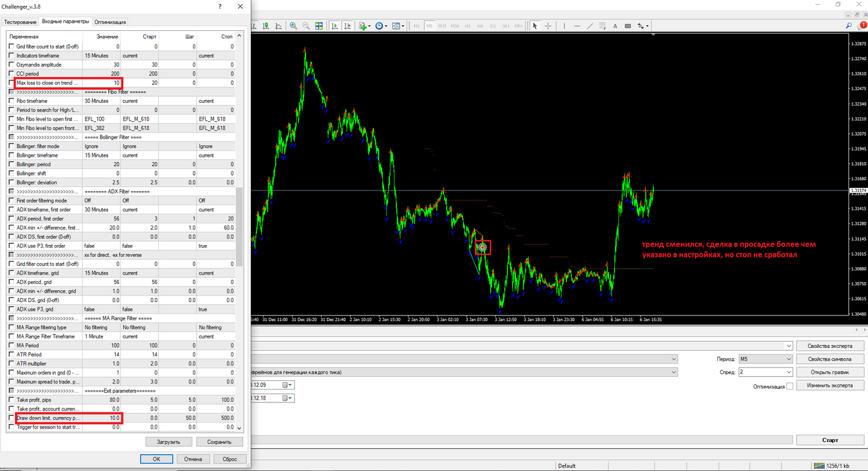This screenshot has width=868, height=471.
Task: Tick the 'MA Period' checkbox
Action: click(11, 345)
